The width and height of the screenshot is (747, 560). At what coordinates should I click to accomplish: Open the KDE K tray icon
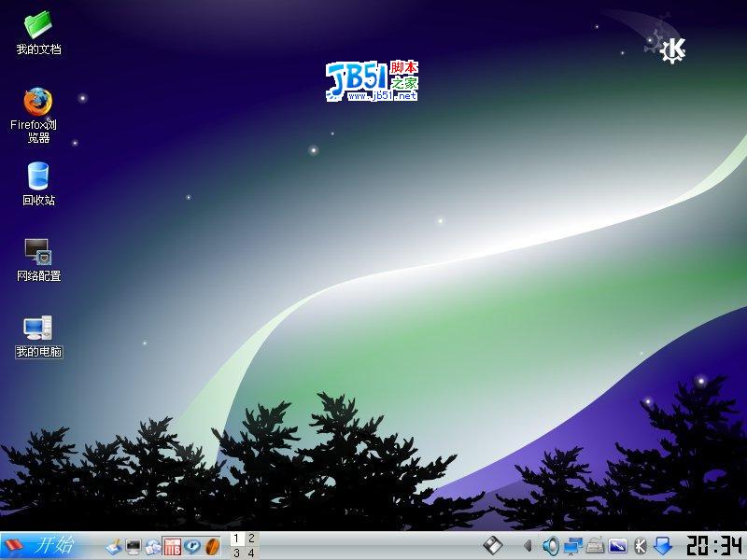point(641,546)
